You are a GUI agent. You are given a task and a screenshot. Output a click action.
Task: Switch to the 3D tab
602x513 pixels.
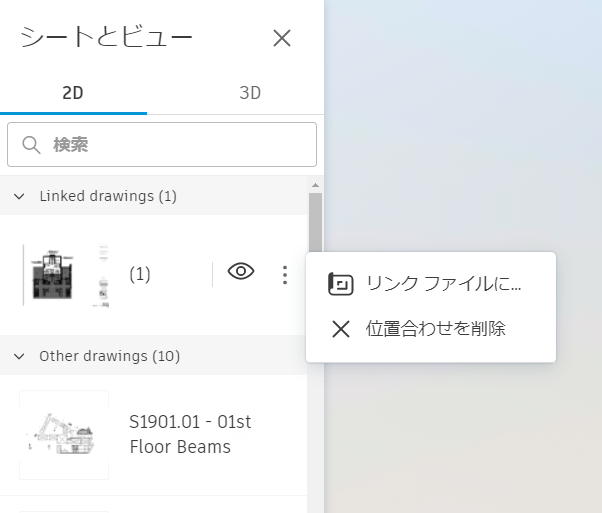click(x=250, y=94)
